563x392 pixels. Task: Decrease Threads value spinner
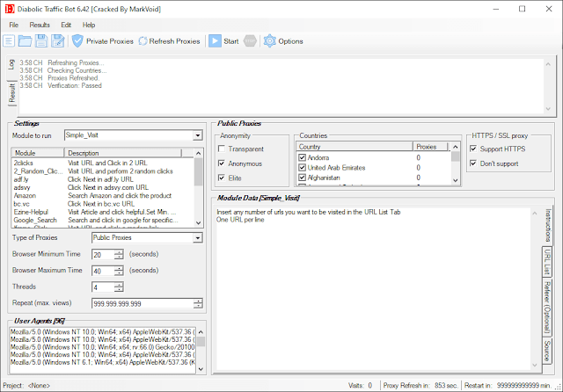[x=119, y=289]
